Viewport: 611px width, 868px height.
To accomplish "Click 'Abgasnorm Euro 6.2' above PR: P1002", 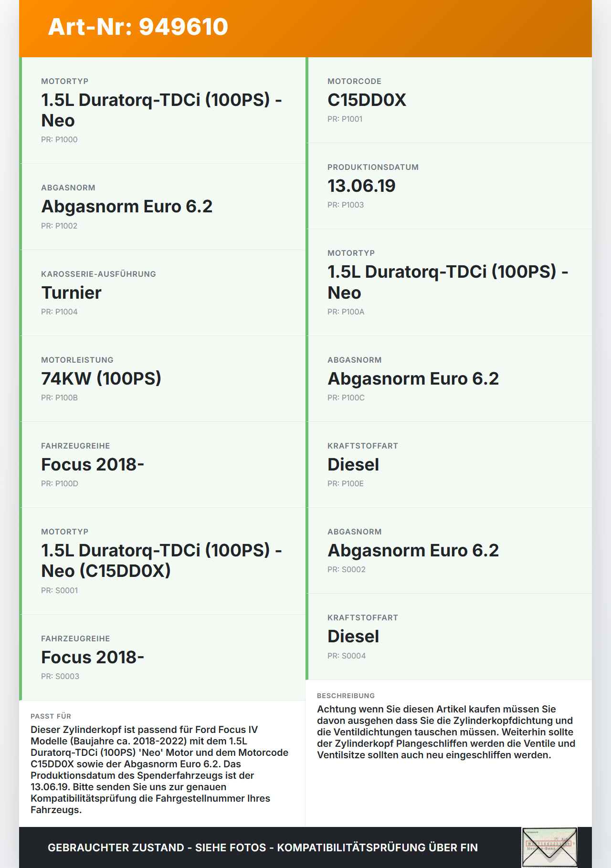I will (127, 206).
